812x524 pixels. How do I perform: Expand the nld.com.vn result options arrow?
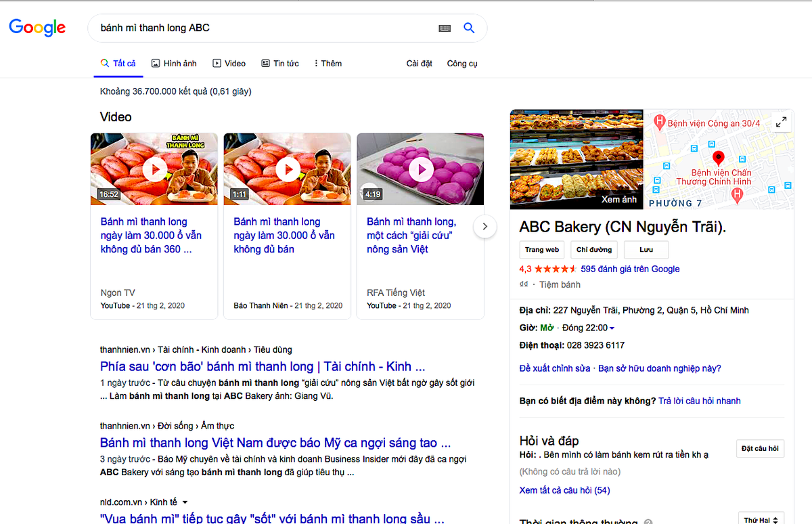coord(185,502)
